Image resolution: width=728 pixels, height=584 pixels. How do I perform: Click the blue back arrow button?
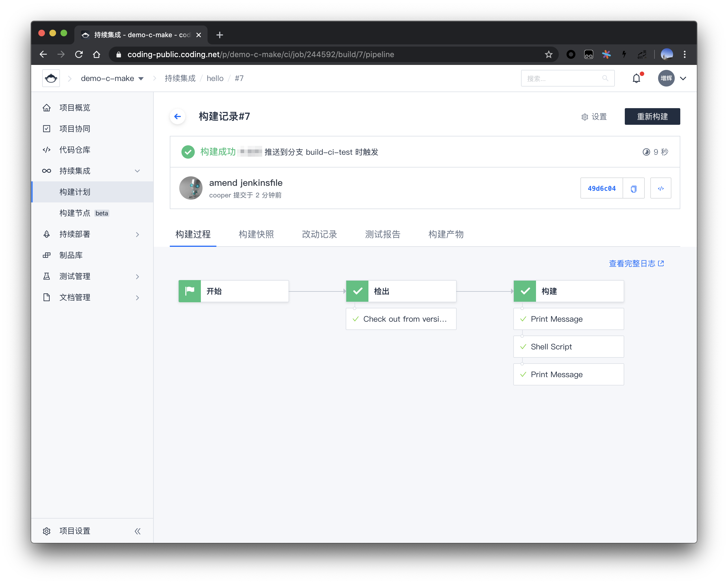point(178,116)
